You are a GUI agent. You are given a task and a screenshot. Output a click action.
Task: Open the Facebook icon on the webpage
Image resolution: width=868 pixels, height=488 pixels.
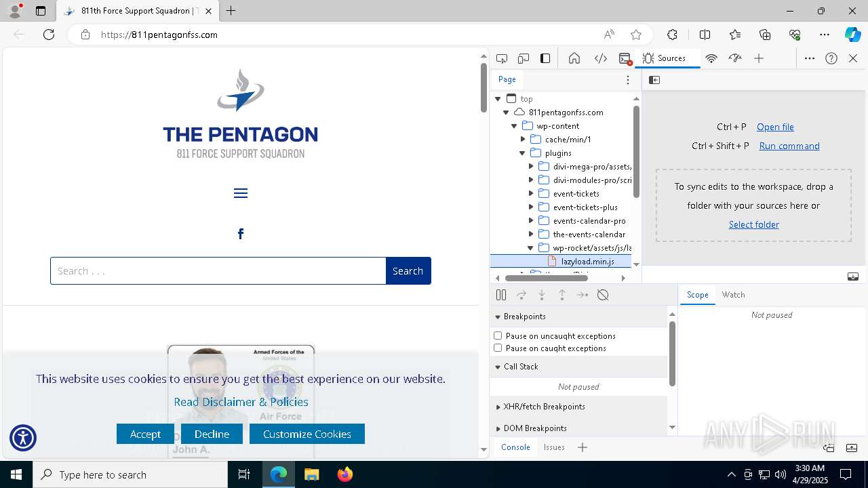[x=241, y=234]
